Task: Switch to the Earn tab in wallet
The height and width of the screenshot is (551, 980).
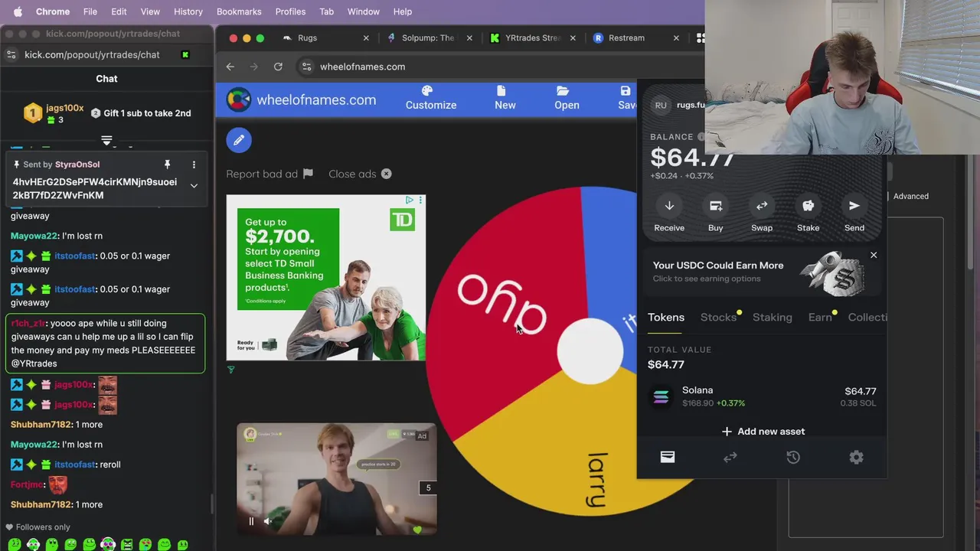Action: pyautogui.click(x=820, y=317)
